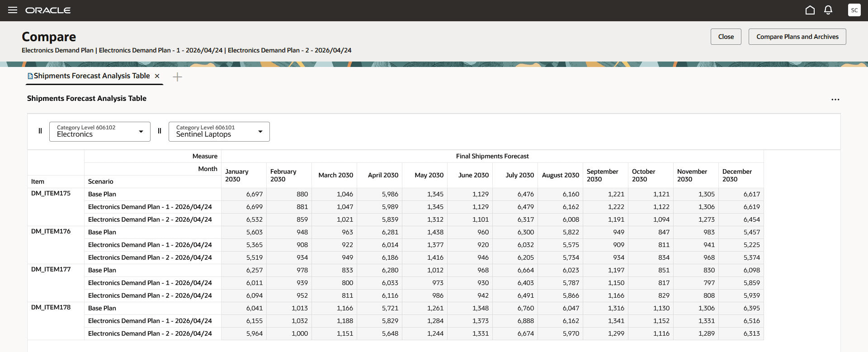Screen dimensions: 868x352
Task: Click cell value 1,000 in February 2030
Action: (289, 333)
